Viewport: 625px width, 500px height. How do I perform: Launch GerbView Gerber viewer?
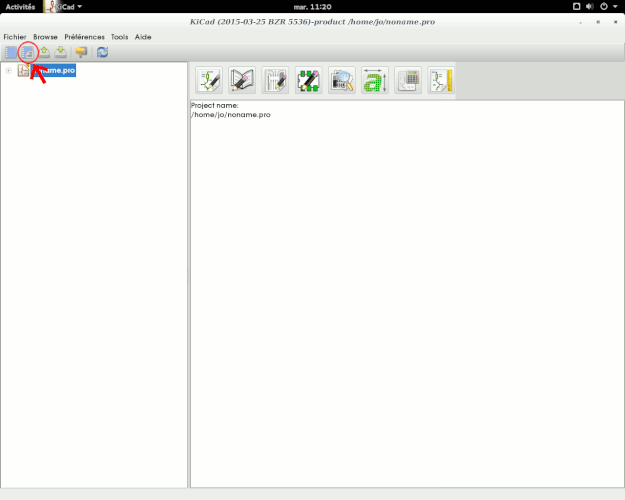click(x=342, y=80)
